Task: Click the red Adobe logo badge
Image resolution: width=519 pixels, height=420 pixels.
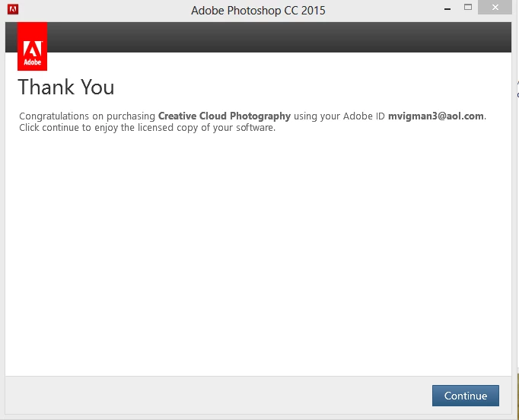Action: 32,46
